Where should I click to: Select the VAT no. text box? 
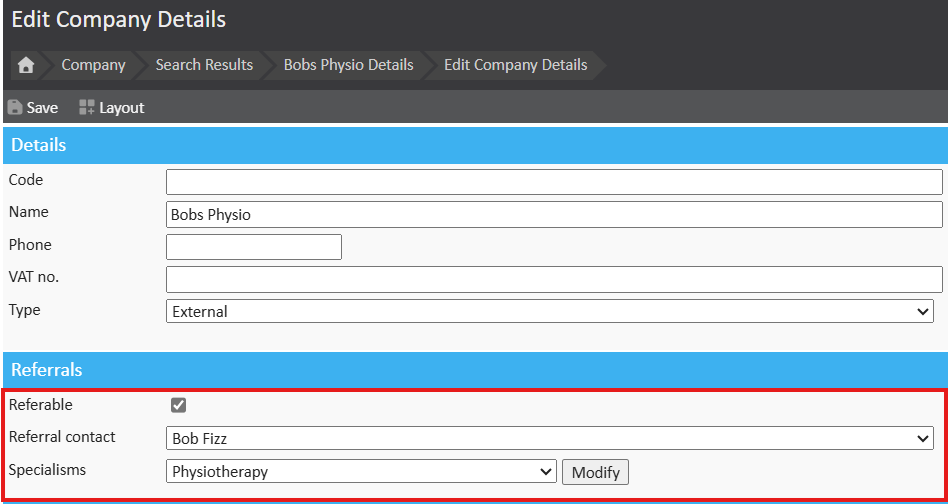click(554, 279)
